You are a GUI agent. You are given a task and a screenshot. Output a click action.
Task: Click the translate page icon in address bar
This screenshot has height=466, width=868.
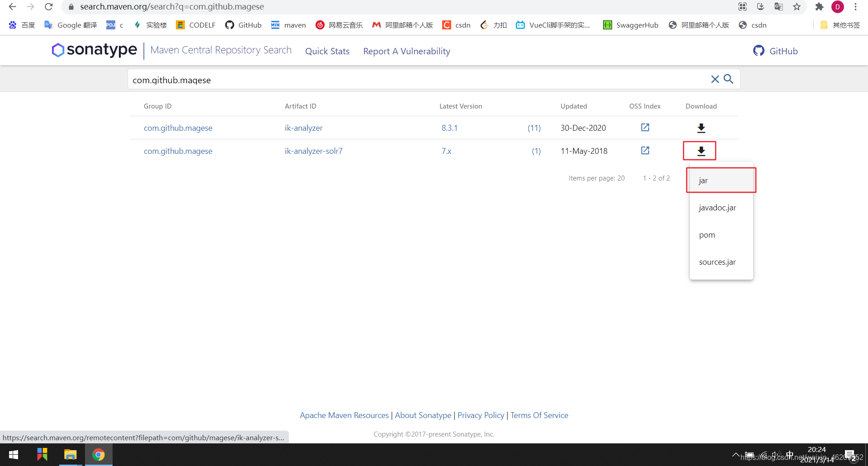pyautogui.click(x=778, y=7)
